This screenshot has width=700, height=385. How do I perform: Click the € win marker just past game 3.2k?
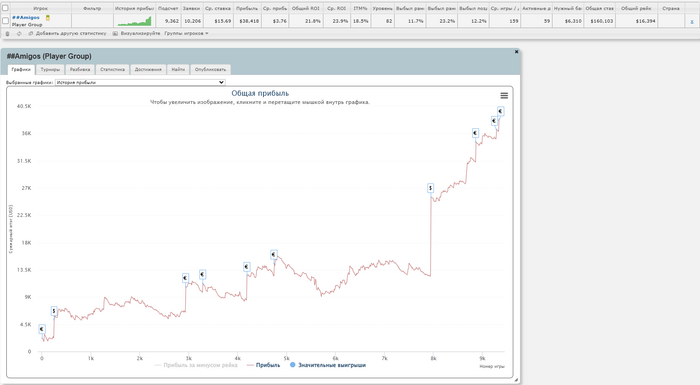point(202,274)
